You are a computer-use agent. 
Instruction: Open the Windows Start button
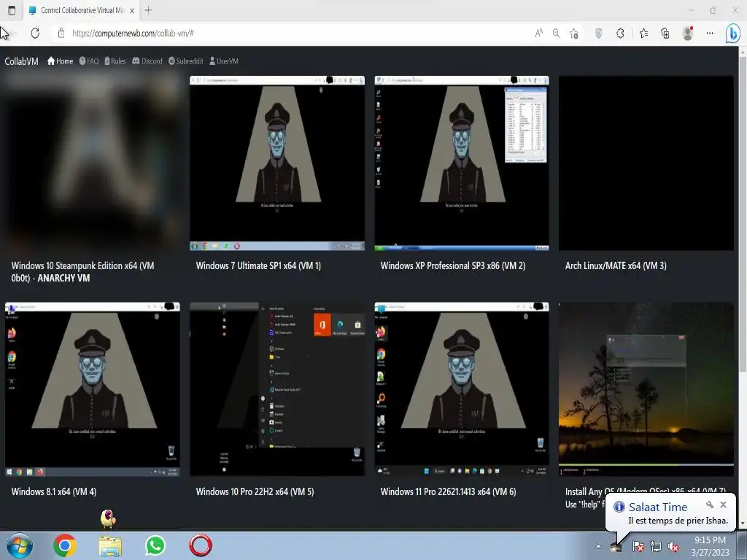[19, 545]
